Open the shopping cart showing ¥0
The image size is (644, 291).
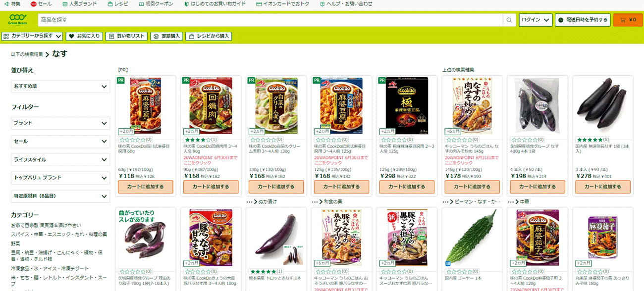tap(628, 20)
